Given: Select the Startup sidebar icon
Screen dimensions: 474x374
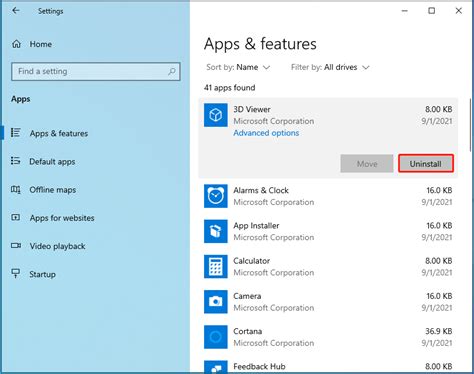Looking at the screenshot, I should click(x=16, y=274).
